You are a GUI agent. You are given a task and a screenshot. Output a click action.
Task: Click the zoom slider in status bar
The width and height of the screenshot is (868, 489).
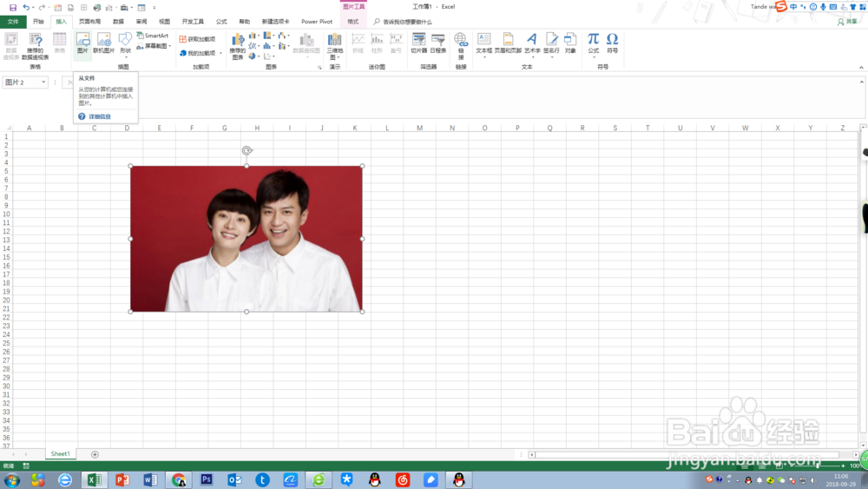(818, 466)
